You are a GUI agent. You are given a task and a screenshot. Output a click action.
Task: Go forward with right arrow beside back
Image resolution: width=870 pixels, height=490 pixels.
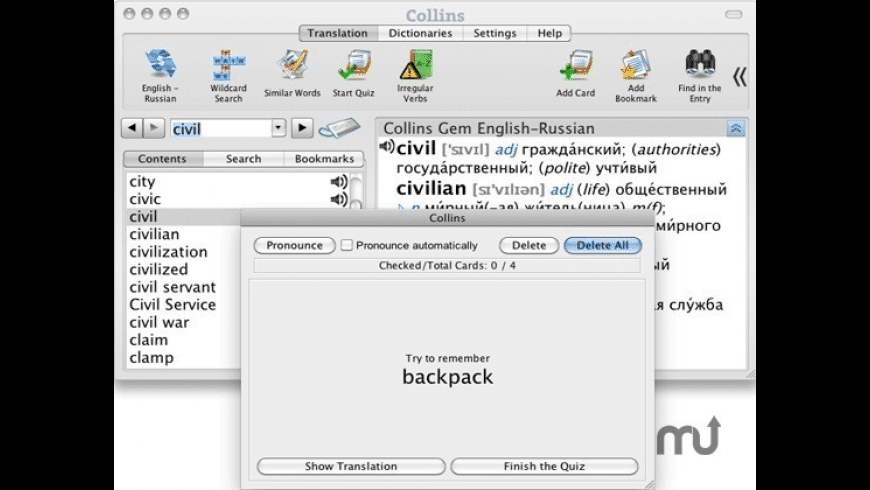(154, 128)
